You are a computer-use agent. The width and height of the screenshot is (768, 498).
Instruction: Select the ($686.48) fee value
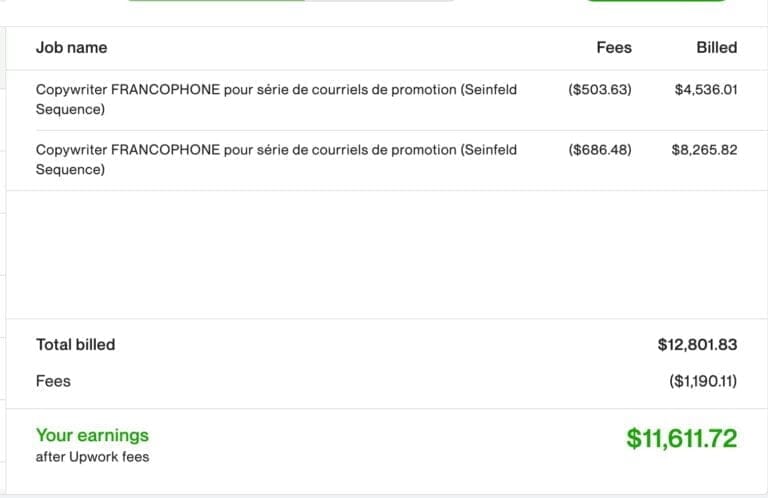tap(599, 150)
